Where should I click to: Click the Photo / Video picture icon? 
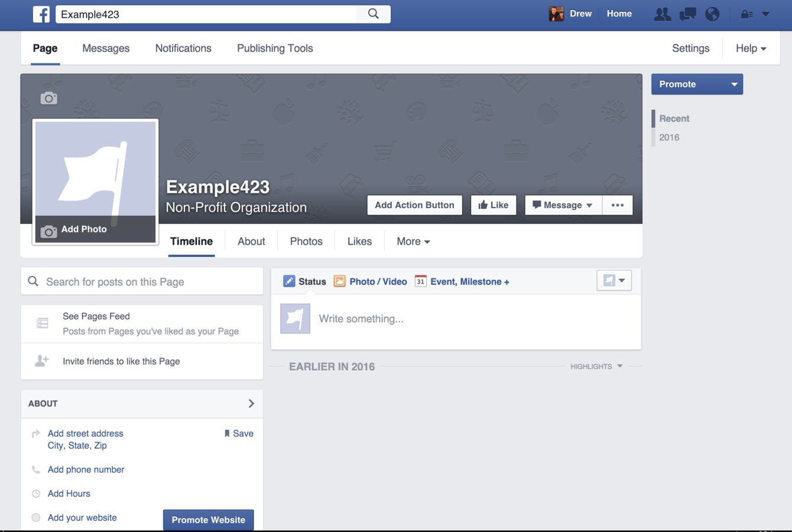coord(339,281)
